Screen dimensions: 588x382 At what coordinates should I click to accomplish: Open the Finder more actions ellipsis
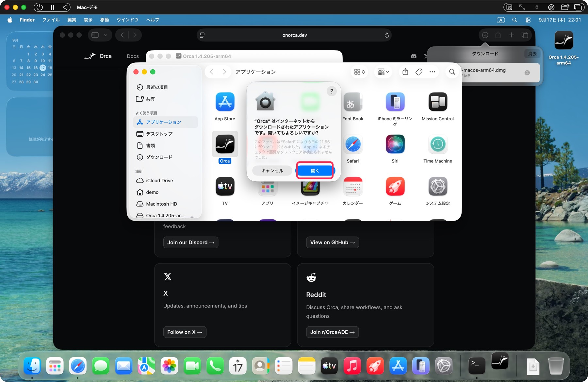(432, 72)
